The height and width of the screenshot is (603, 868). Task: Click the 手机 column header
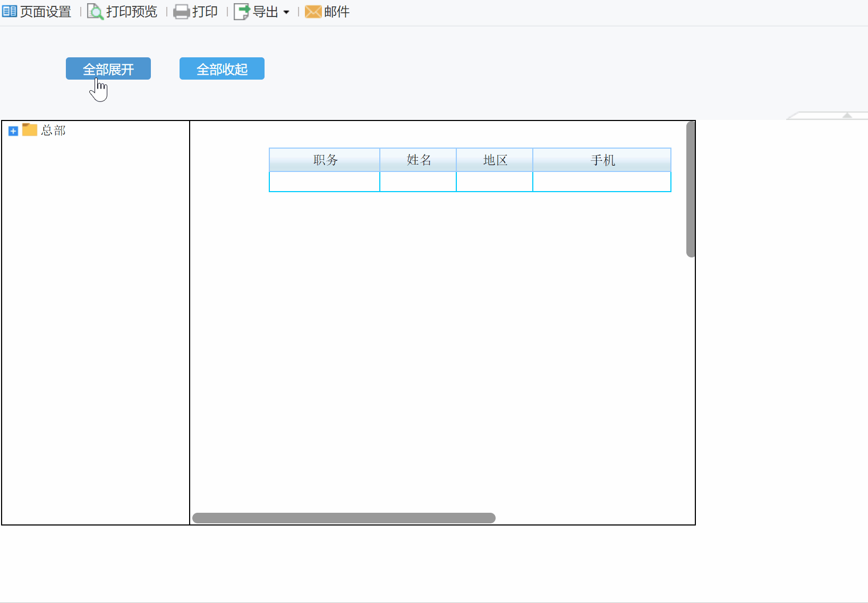602,160
